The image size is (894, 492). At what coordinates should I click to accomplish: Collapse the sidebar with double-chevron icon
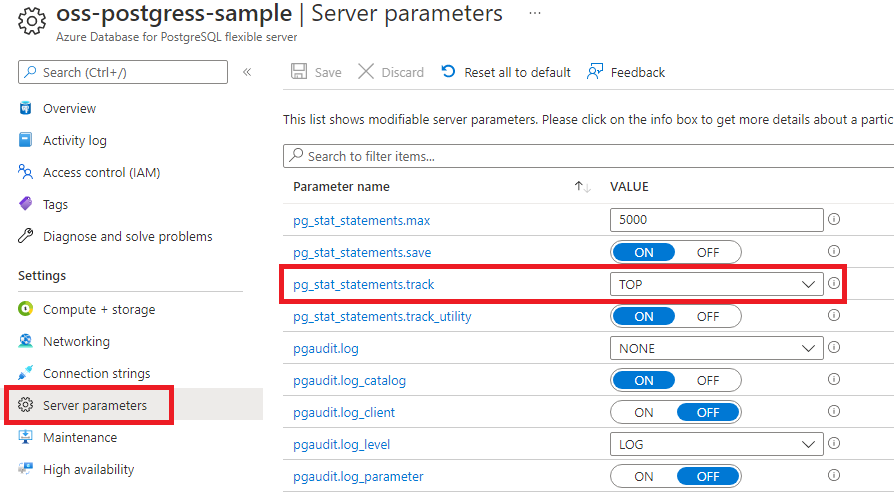[x=247, y=72]
